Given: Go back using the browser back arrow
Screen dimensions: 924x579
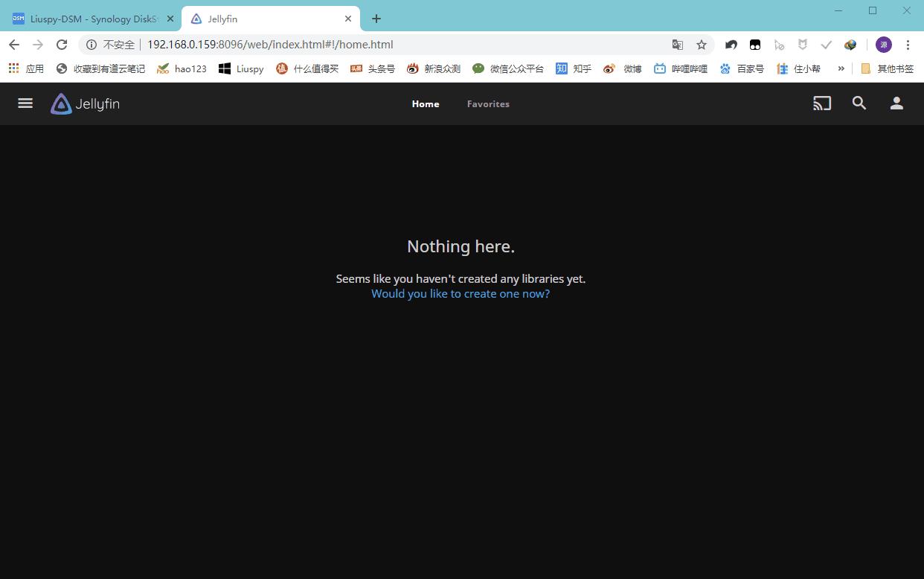Looking at the screenshot, I should [x=14, y=45].
